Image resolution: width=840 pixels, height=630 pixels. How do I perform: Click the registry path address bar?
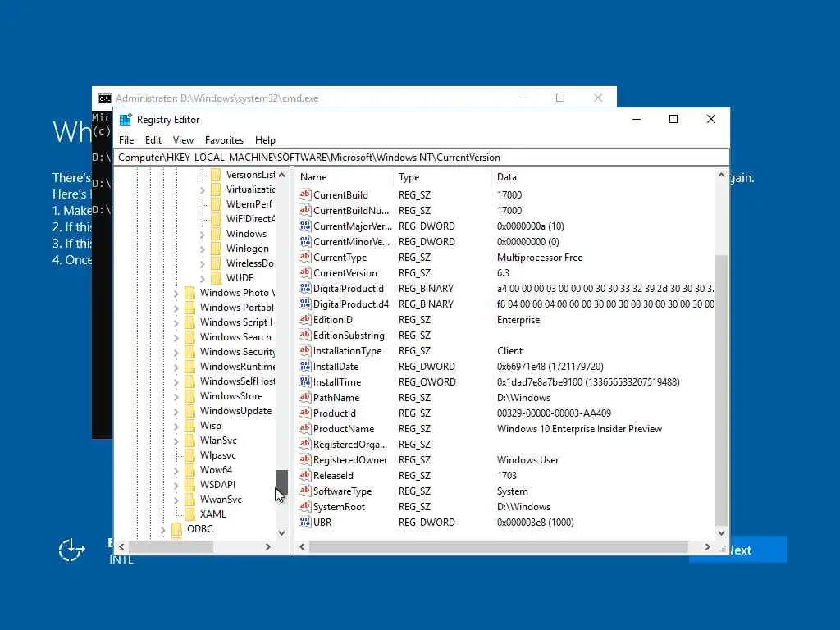[x=422, y=157]
